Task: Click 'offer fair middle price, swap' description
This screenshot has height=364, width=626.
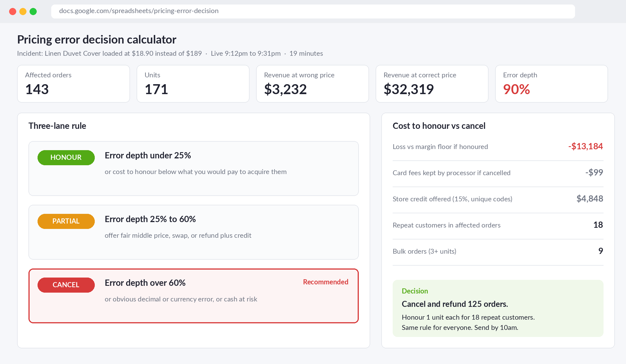Action: [178, 235]
